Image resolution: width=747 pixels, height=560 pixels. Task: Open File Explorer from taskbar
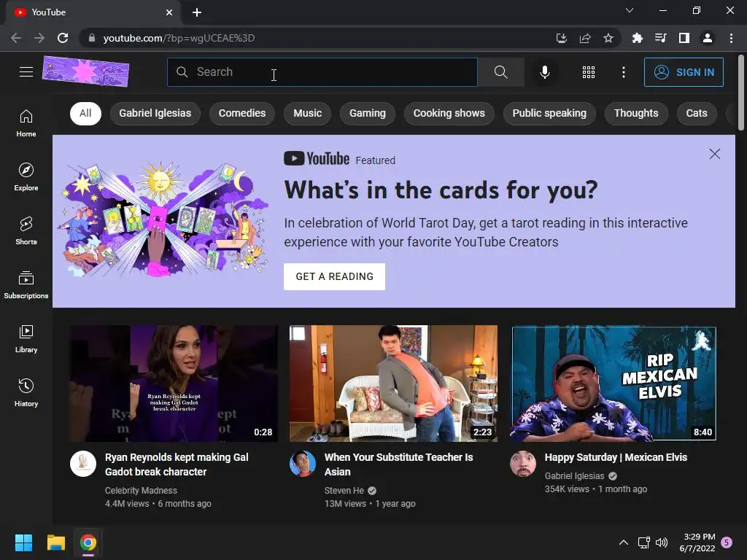tap(55, 542)
